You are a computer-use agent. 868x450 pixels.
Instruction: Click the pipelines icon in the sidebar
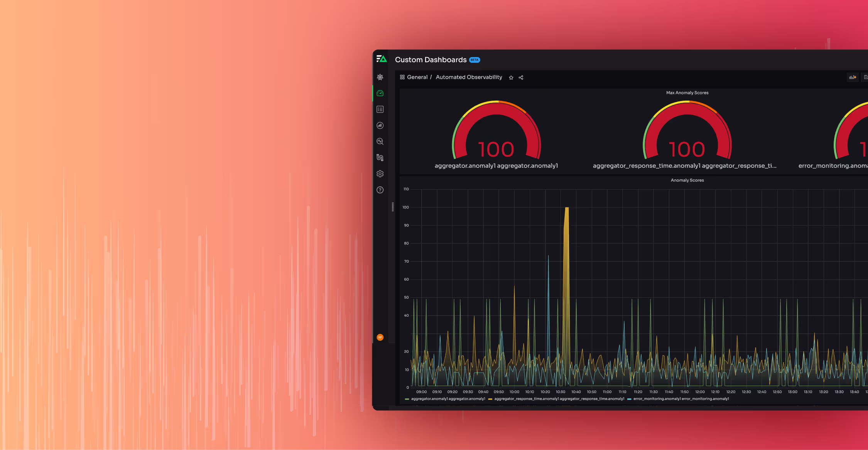coord(380,157)
